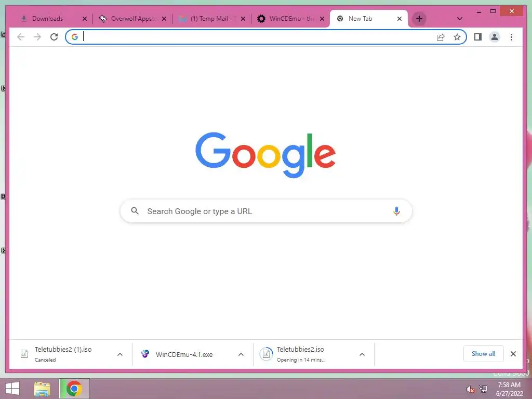Open the tab search chevron
The height and width of the screenshot is (399, 532).
pyautogui.click(x=459, y=19)
